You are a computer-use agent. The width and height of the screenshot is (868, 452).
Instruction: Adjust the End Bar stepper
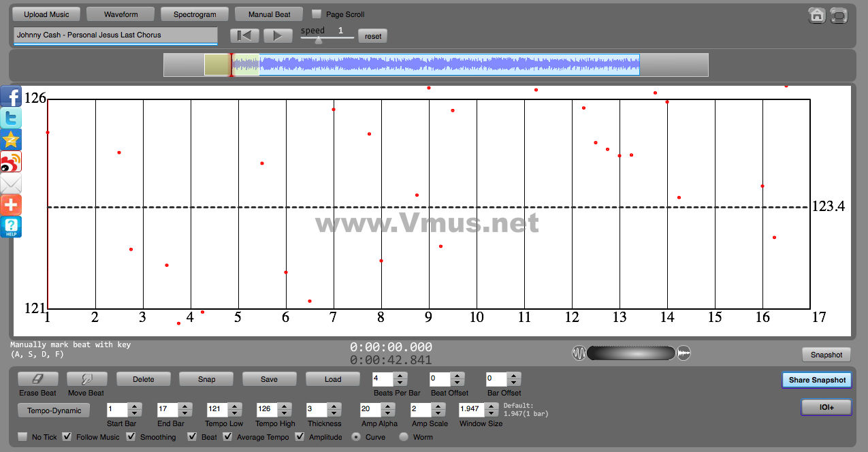185,410
